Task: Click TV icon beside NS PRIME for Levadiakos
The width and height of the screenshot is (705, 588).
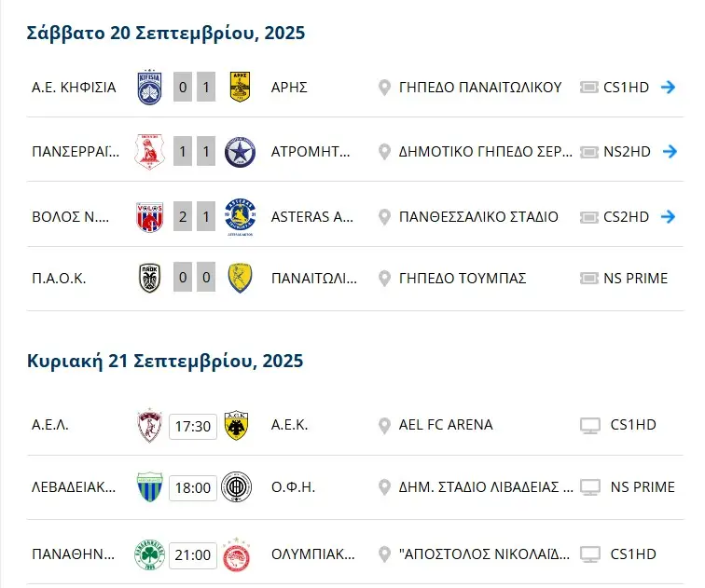Action: click(589, 487)
